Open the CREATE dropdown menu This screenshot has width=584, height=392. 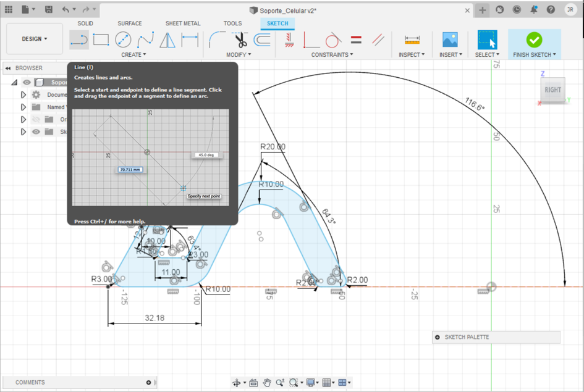pyautogui.click(x=133, y=55)
